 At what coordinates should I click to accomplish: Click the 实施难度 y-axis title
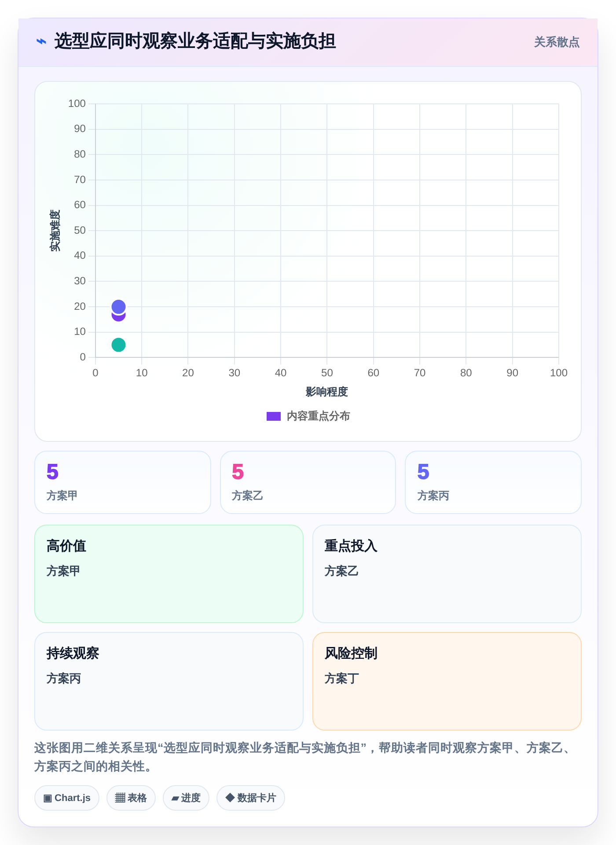coord(55,231)
